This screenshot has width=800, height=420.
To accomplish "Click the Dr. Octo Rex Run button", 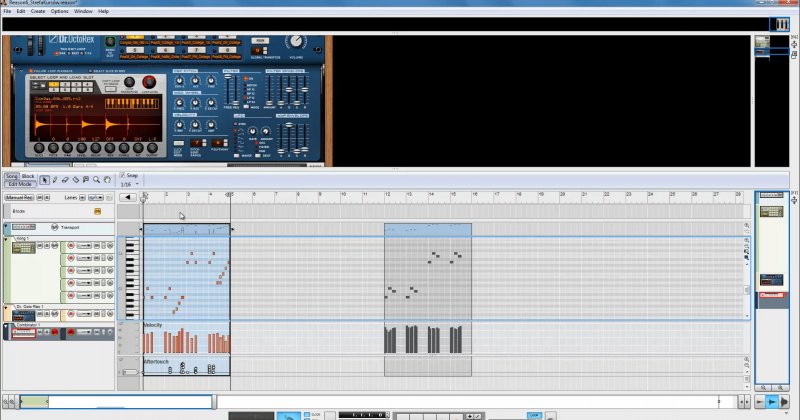I will click(260, 41).
